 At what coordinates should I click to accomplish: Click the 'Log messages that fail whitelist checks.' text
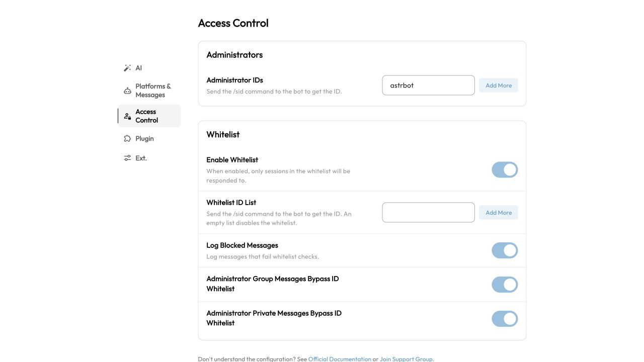click(x=263, y=256)
